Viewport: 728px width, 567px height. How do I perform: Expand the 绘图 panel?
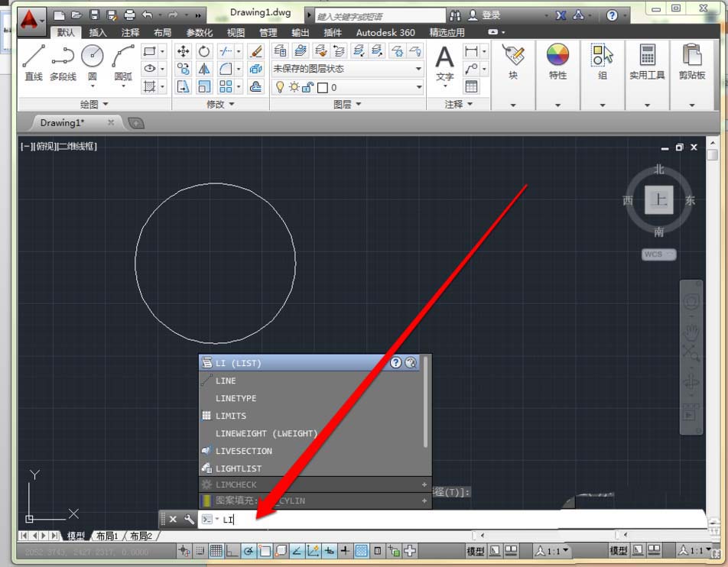click(94, 105)
